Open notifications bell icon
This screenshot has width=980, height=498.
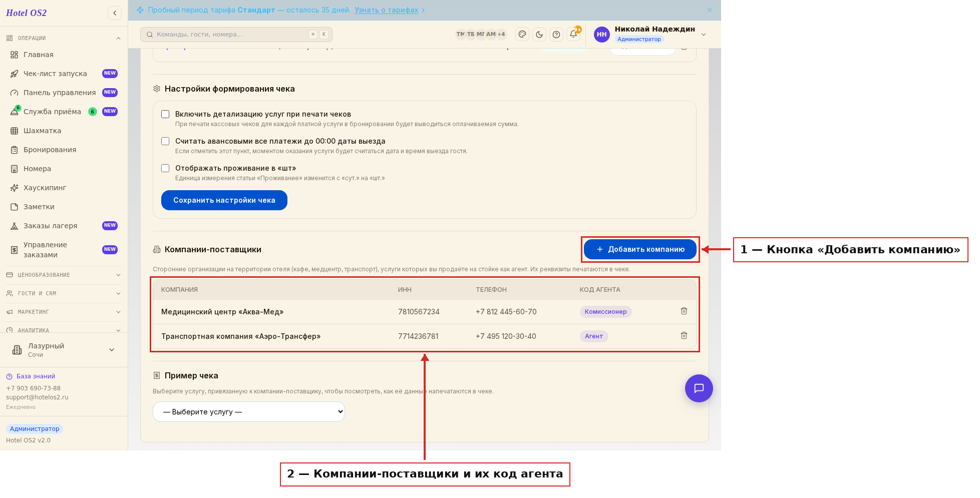(573, 35)
